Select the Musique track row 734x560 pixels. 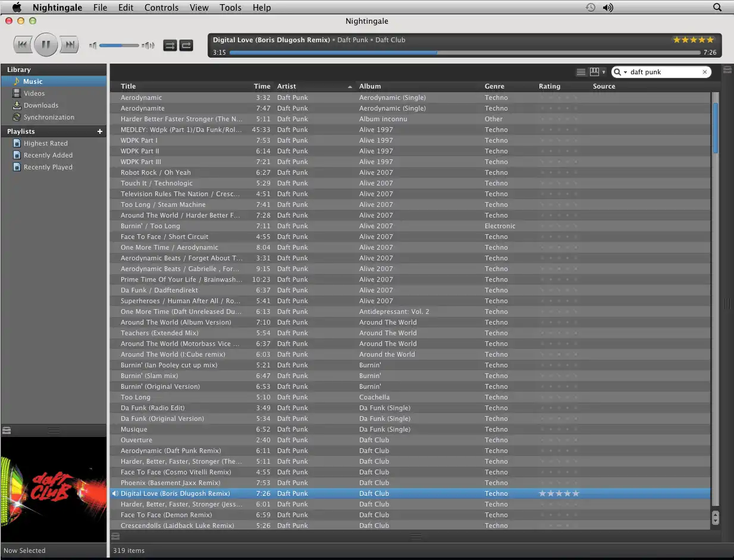click(x=410, y=429)
